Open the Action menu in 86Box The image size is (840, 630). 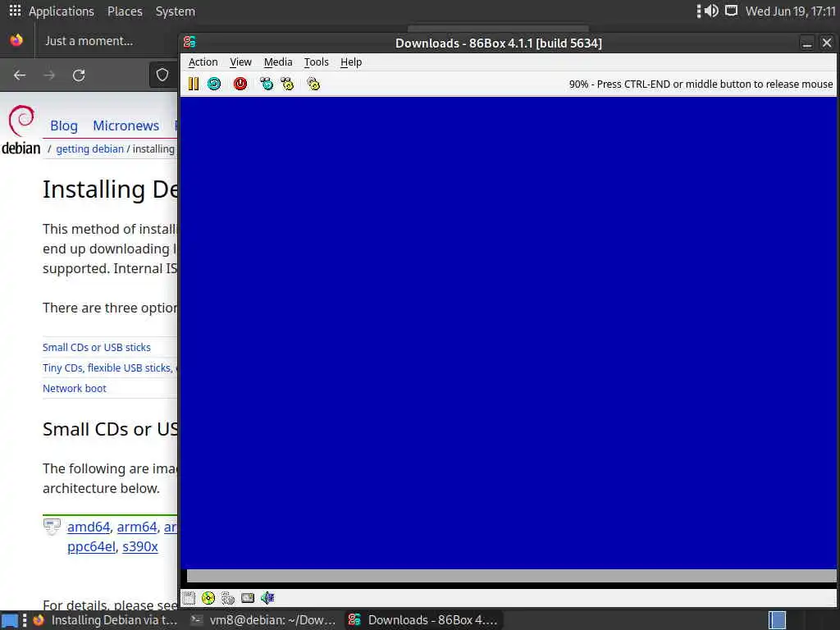coord(203,62)
